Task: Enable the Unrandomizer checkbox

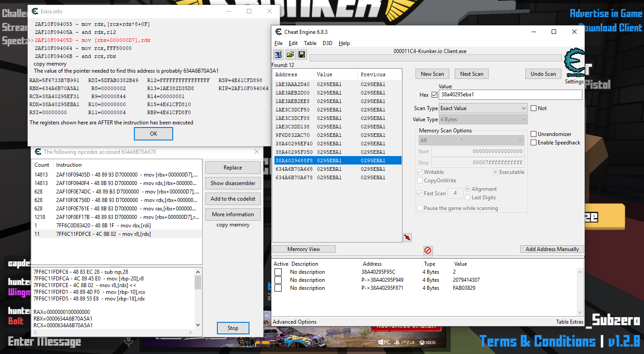Action: point(534,134)
